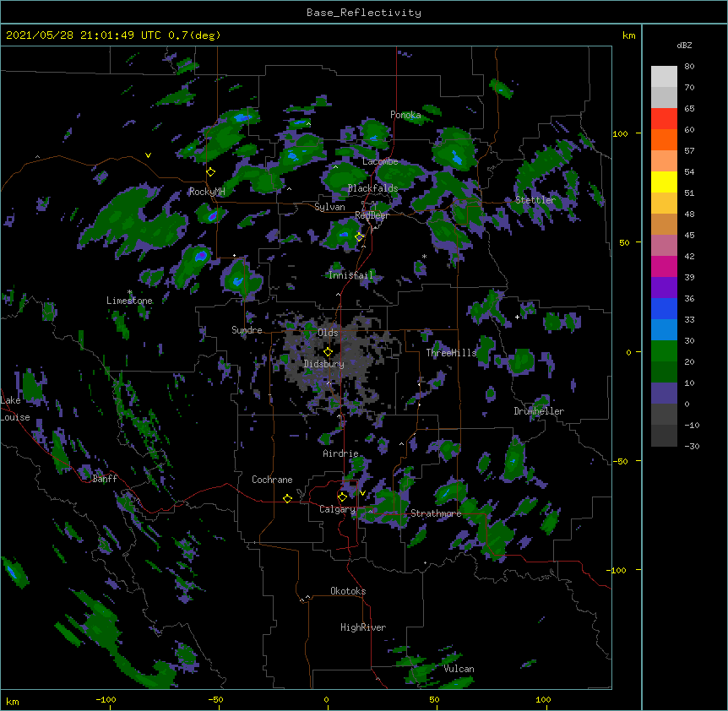Screen dimensions: 728x711
Task: Click the HighRiver town label
Action: [363, 627]
